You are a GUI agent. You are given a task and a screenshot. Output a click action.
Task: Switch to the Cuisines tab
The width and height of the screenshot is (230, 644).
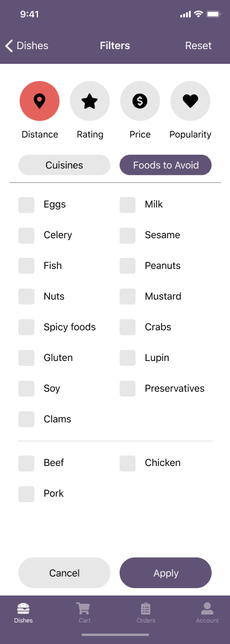point(64,165)
